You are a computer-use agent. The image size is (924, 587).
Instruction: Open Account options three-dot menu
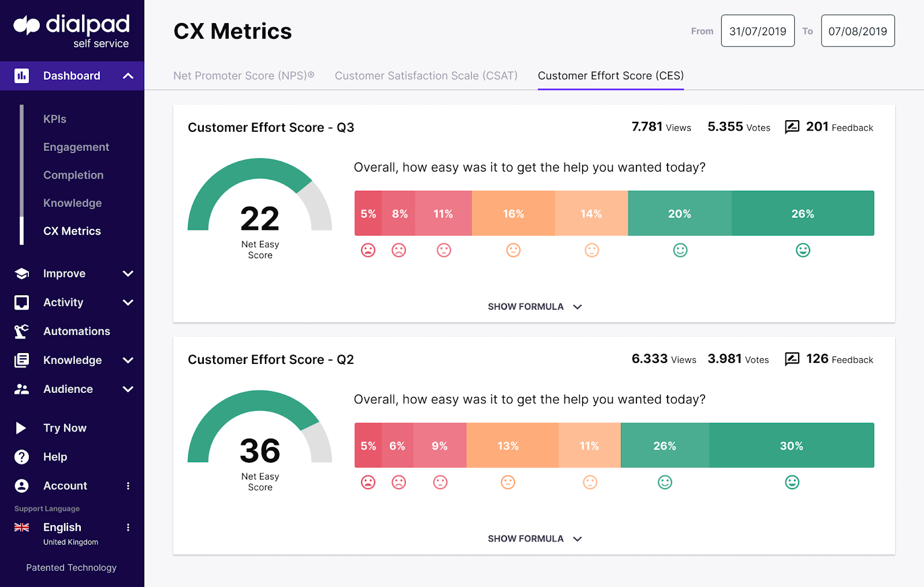coord(128,486)
